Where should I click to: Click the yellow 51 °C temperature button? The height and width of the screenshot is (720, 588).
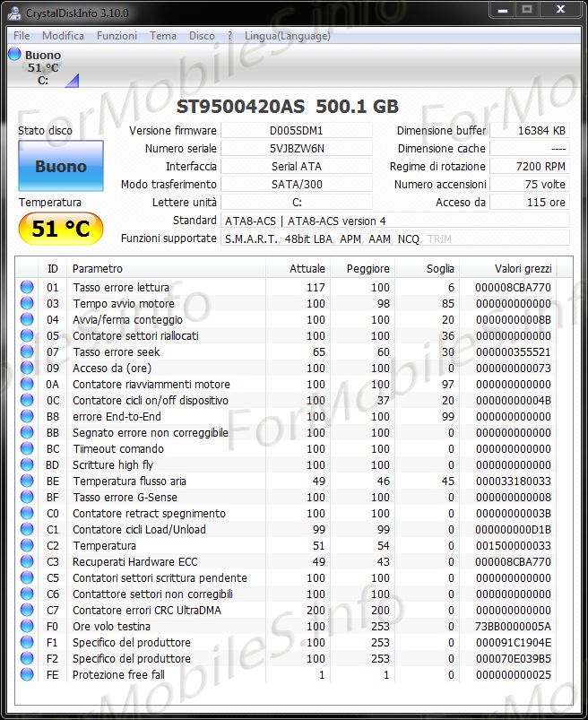coord(60,229)
